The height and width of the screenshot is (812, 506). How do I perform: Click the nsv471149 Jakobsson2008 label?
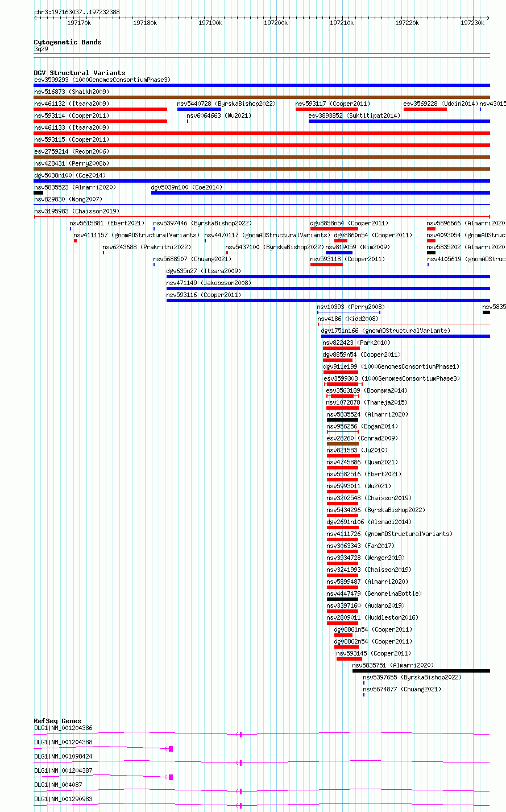(x=209, y=283)
